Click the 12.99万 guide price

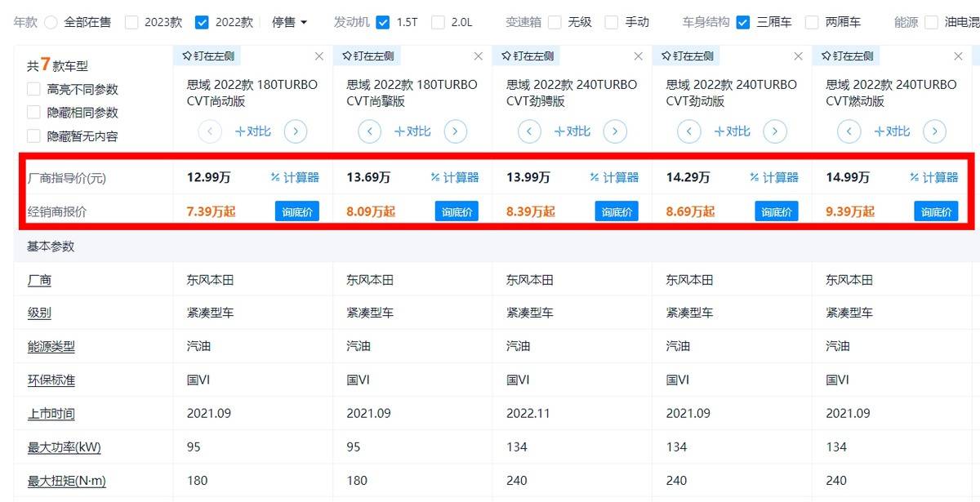pos(208,177)
